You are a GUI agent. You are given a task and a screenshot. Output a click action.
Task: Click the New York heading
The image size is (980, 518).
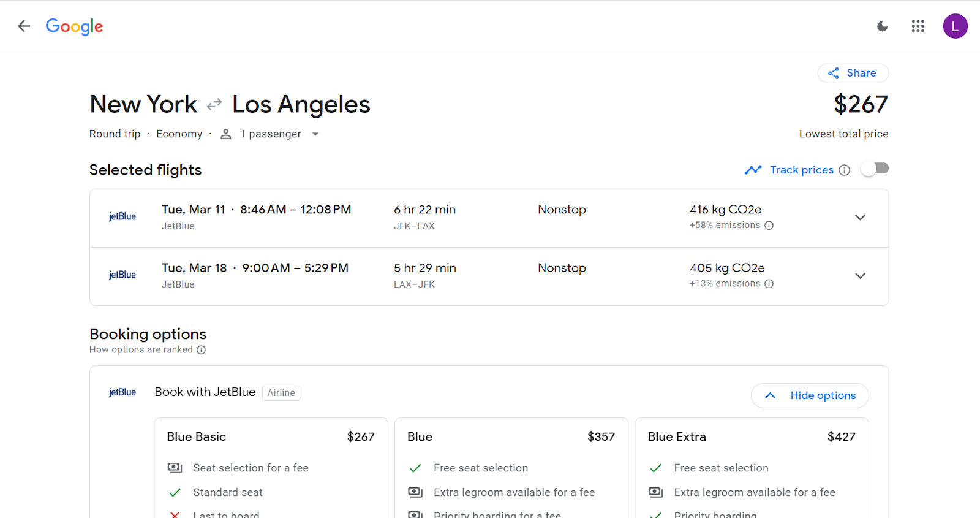point(143,104)
